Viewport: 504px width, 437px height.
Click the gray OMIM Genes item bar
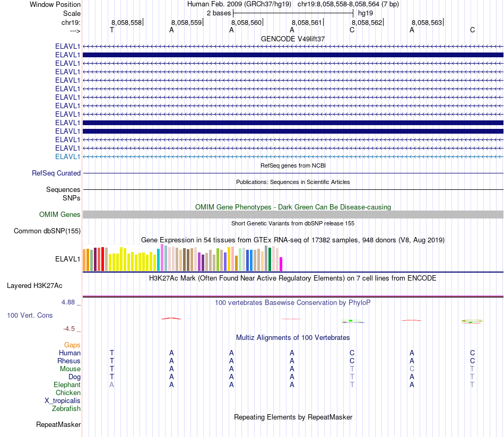click(x=293, y=215)
